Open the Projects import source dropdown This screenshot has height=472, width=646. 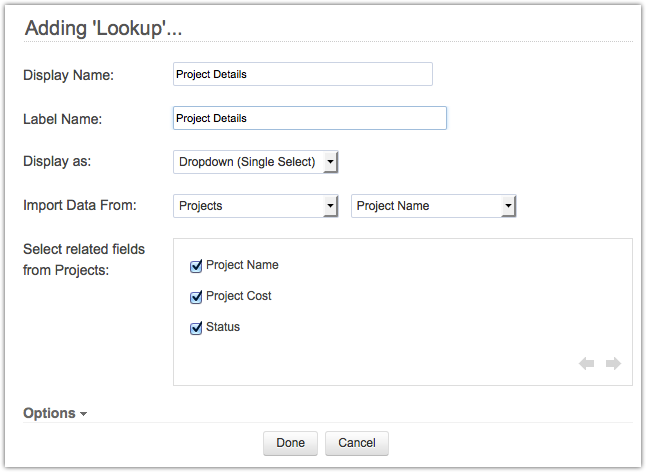(256, 206)
